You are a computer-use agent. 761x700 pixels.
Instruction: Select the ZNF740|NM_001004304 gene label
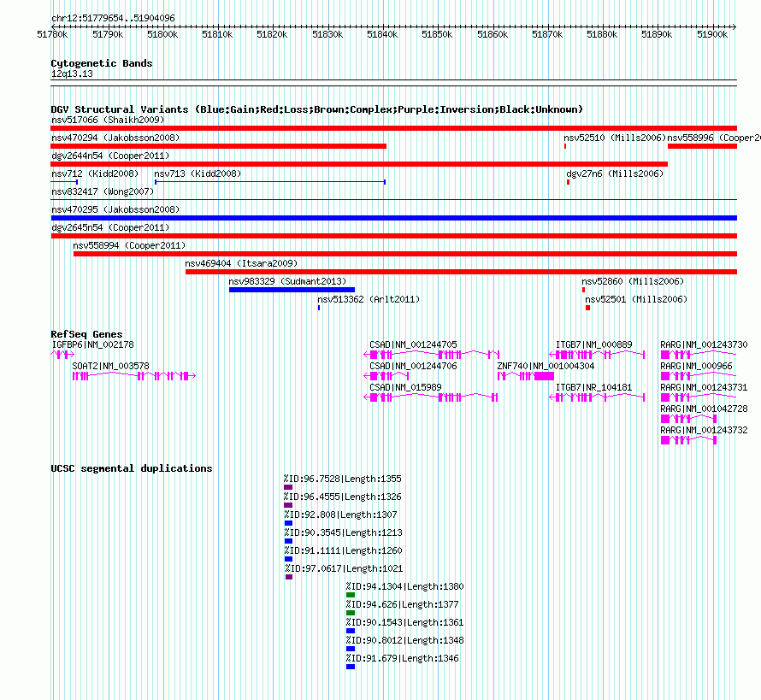pyautogui.click(x=546, y=367)
